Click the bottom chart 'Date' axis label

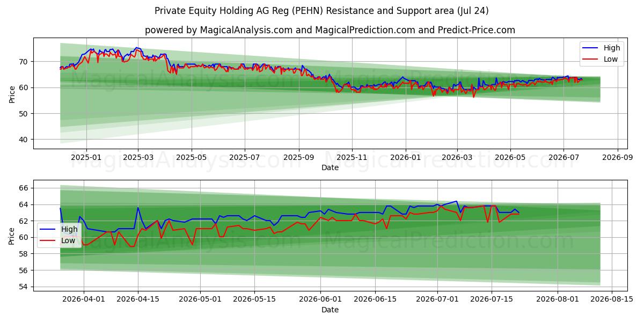[330, 310]
